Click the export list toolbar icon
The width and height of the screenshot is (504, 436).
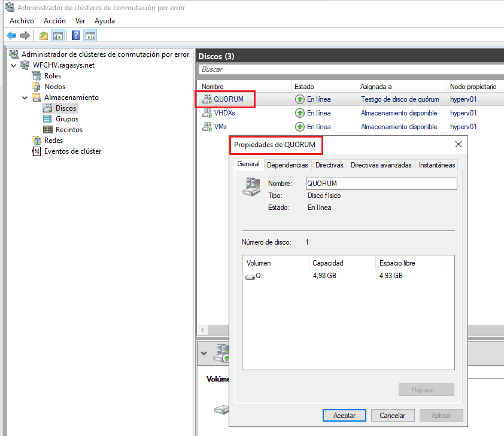pyautogui.click(x=43, y=35)
